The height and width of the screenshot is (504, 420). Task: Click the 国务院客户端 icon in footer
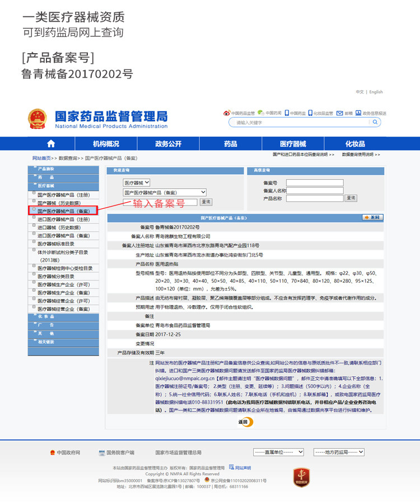(101, 452)
